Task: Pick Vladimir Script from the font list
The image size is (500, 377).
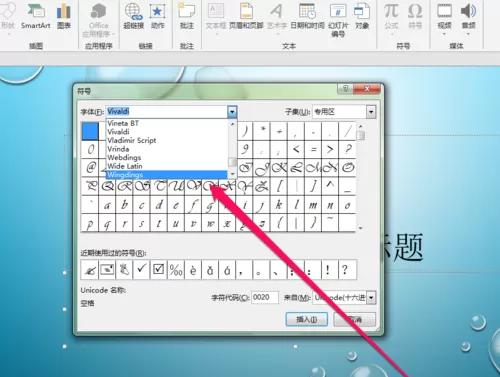Action: 166,140
